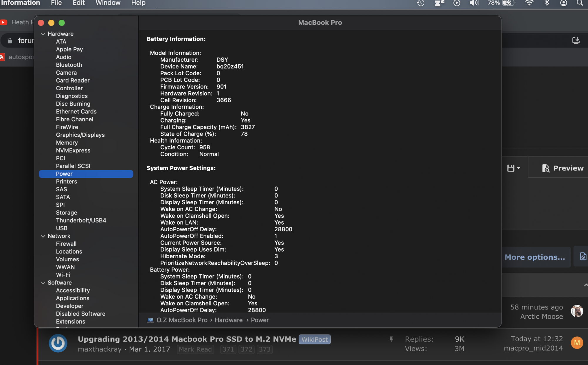Select Power in the sidebar
This screenshot has height=365, width=588.
pos(86,174)
